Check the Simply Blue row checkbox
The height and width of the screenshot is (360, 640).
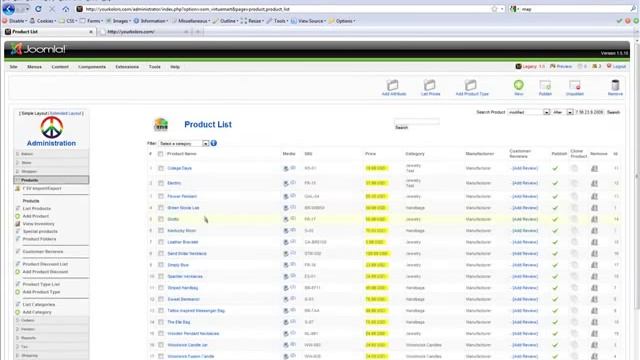161,265
